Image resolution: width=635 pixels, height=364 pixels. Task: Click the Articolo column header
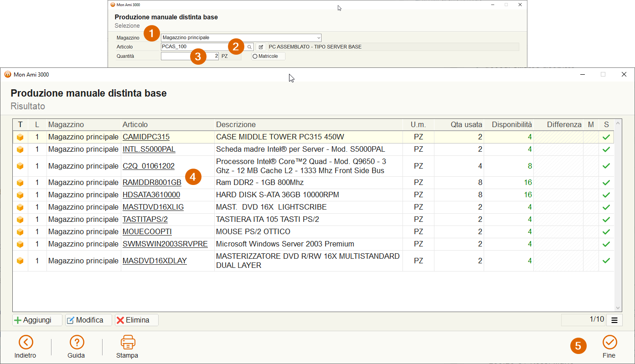tap(135, 125)
